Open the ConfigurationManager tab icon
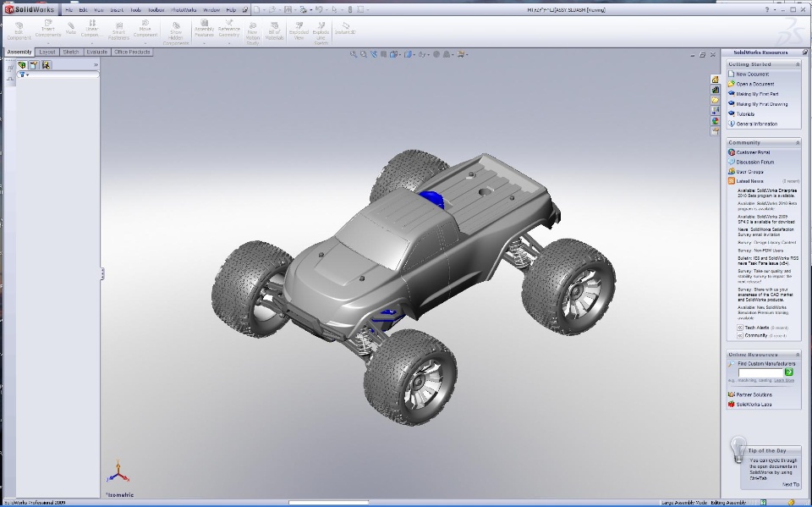Screen dimensions: 812x507 point(46,65)
